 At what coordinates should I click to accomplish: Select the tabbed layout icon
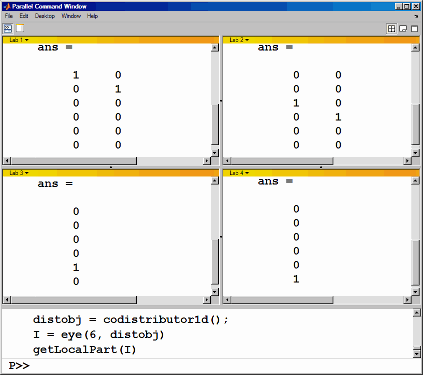[x=403, y=29]
